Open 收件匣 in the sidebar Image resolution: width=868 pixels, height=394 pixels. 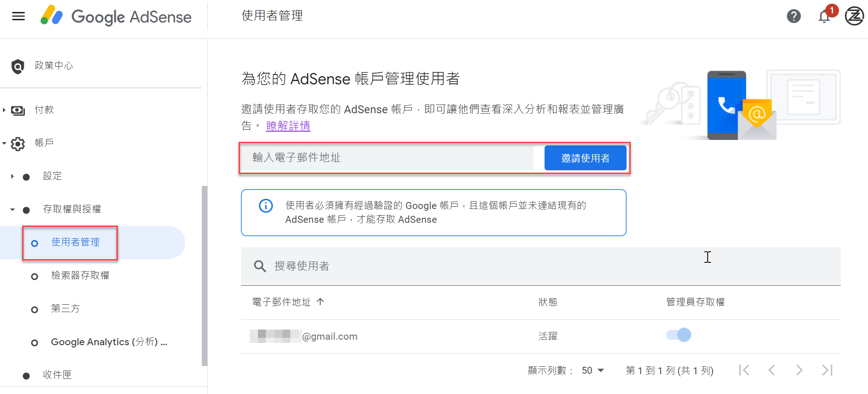(57, 375)
